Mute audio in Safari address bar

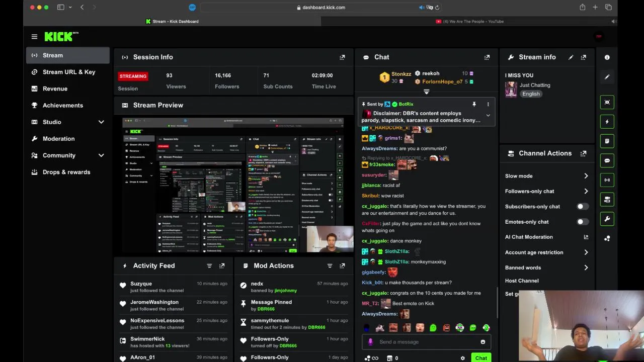tap(422, 8)
